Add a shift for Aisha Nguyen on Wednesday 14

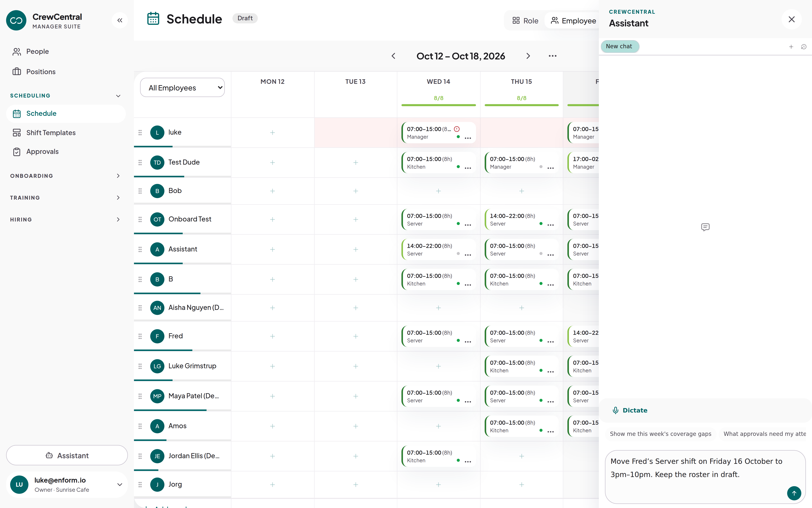438,308
